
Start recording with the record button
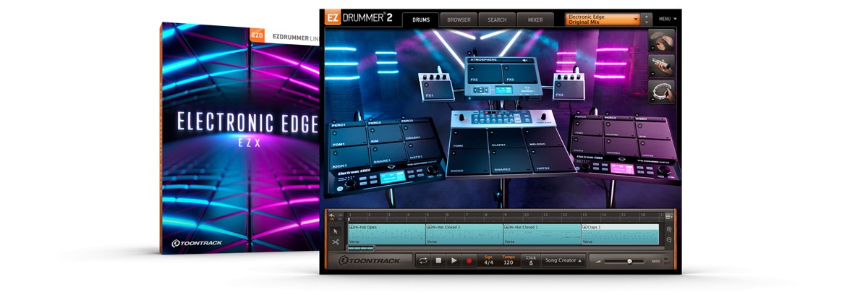[x=469, y=260]
